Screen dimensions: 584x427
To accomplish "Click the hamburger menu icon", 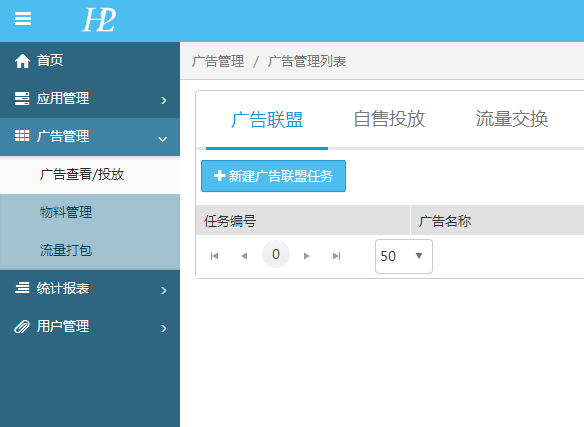I will click(x=23, y=19).
